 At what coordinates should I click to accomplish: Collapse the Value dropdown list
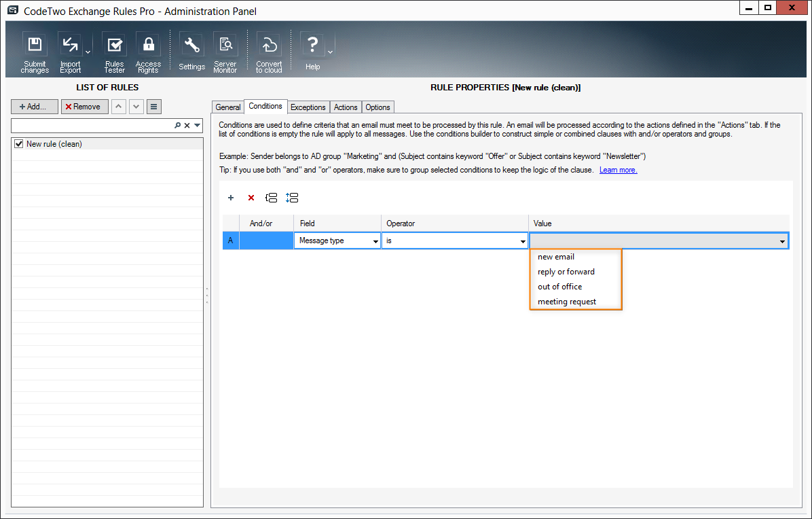(782, 241)
